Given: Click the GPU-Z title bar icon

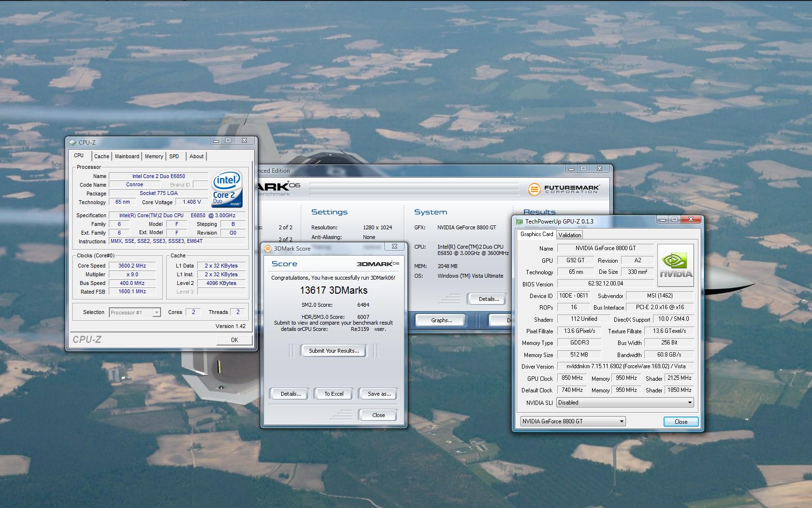Looking at the screenshot, I should [520, 222].
